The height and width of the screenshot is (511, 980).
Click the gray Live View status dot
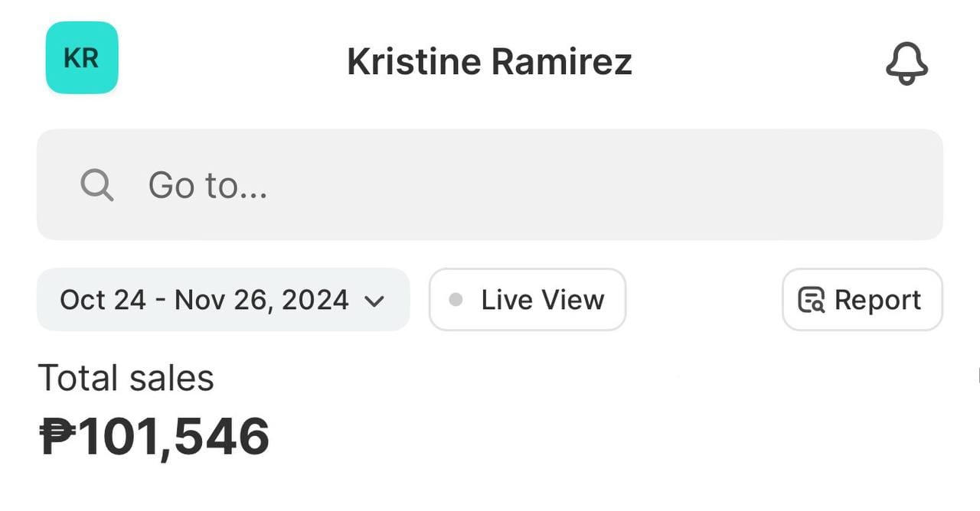[456, 300]
